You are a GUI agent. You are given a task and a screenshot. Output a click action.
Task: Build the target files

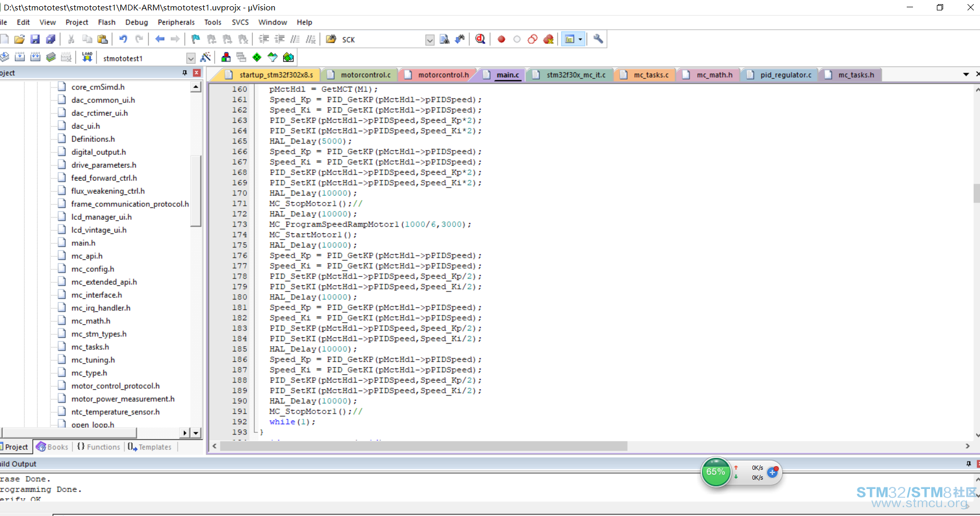pos(20,57)
